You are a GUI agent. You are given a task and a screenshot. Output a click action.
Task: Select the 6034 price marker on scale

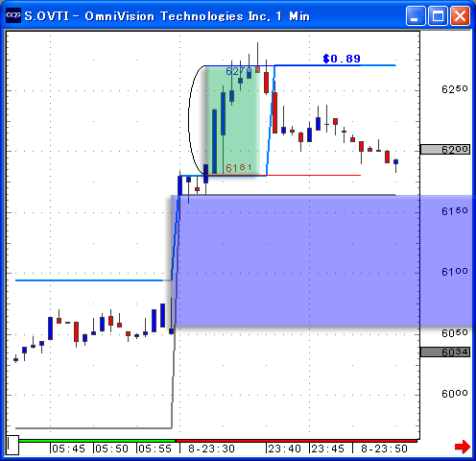[x=445, y=352]
